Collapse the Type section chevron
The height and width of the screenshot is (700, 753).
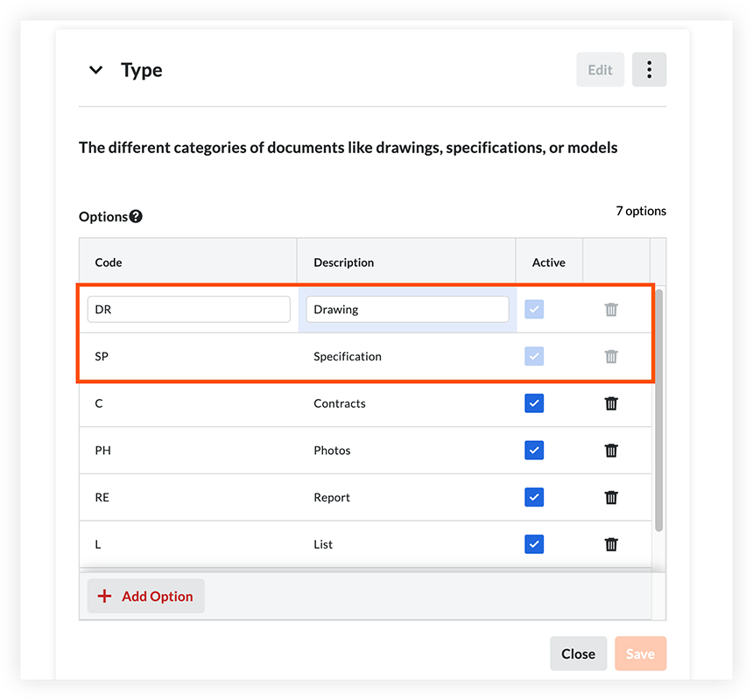pos(96,70)
